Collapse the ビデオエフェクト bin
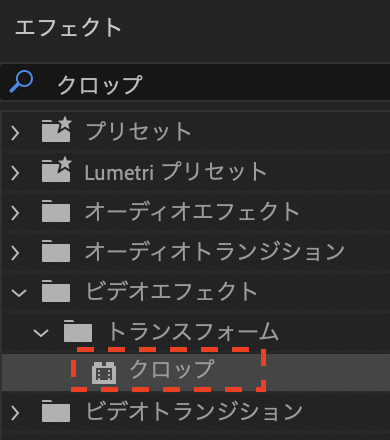 pos(19,293)
